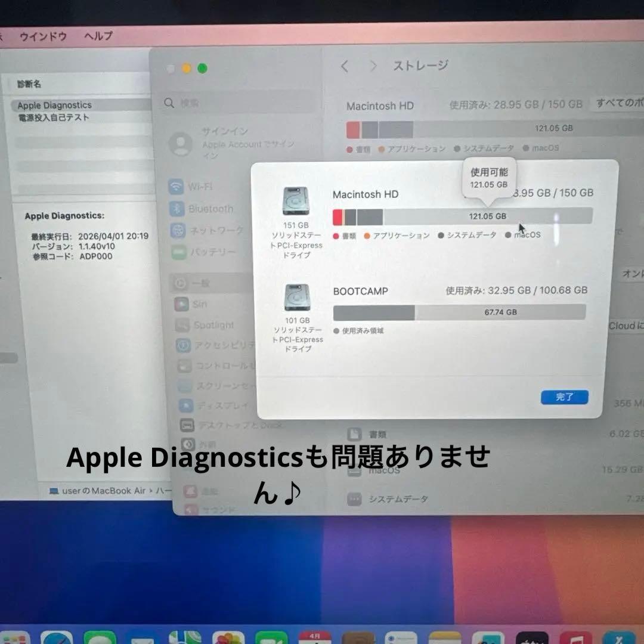The image size is (644, 644).
Task: Zoom the settings window with the green button
Action: pos(202,68)
